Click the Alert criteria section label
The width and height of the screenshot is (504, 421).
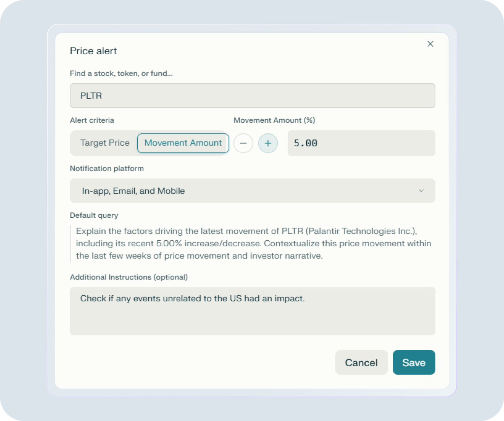[x=92, y=120]
